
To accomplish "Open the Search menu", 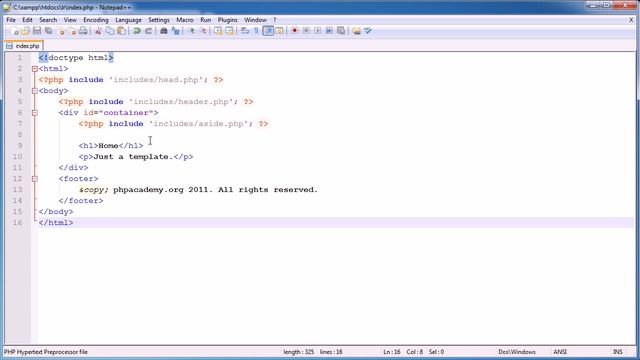I will (x=48, y=20).
